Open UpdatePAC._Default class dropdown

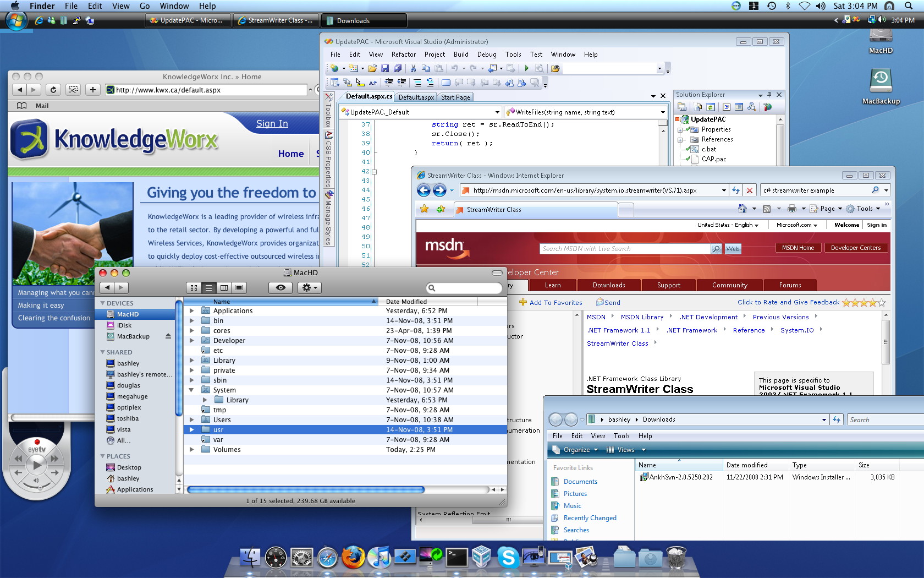(x=497, y=112)
